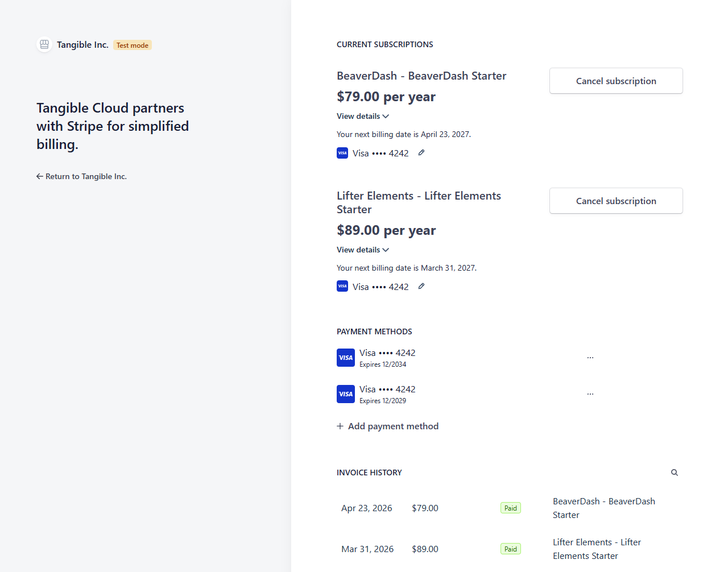The height and width of the screenshot is (572, 728).
Task: Click 'Expires 12/2034' text
Action: [x=383, y=364]
